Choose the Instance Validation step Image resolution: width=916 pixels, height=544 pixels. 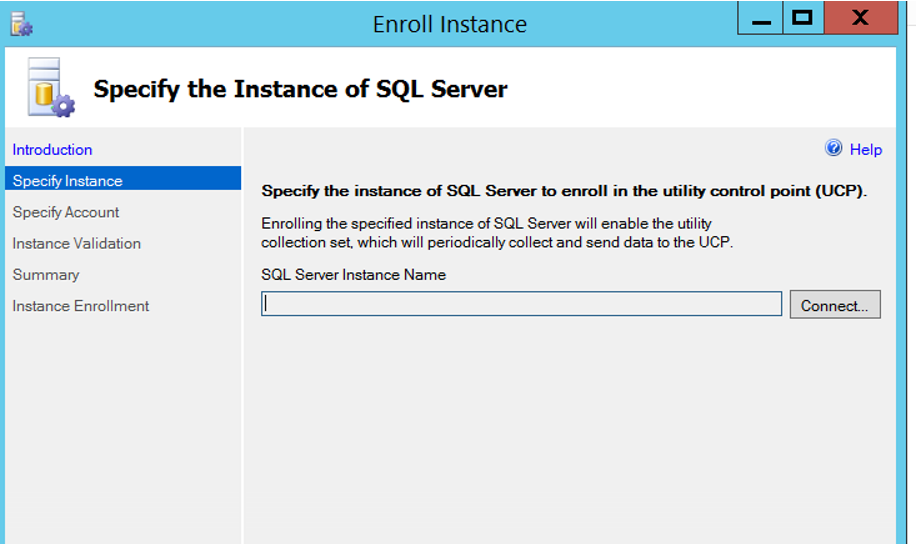coord(77,243)
